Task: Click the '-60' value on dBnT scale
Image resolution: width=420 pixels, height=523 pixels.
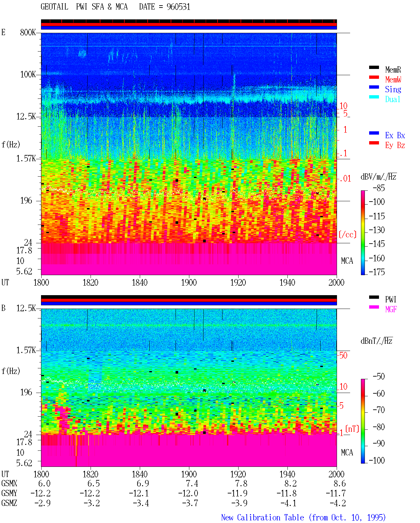Action: [x=379, y=393]
